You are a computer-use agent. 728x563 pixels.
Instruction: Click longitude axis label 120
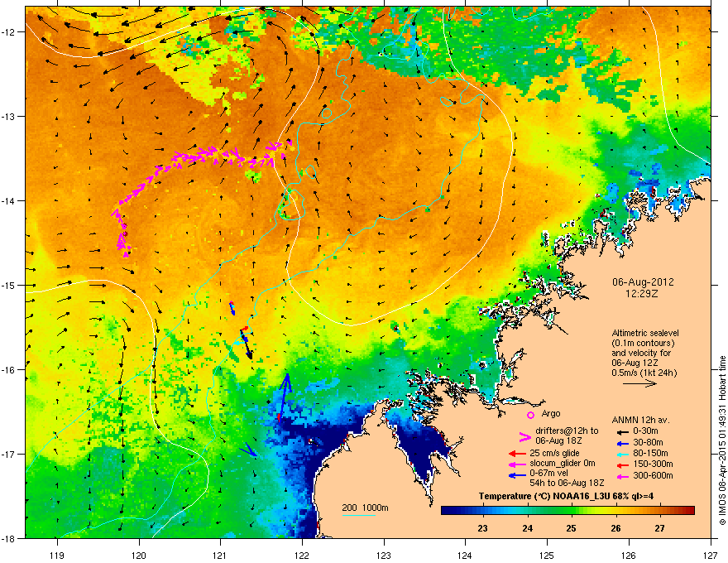[139, 556]
